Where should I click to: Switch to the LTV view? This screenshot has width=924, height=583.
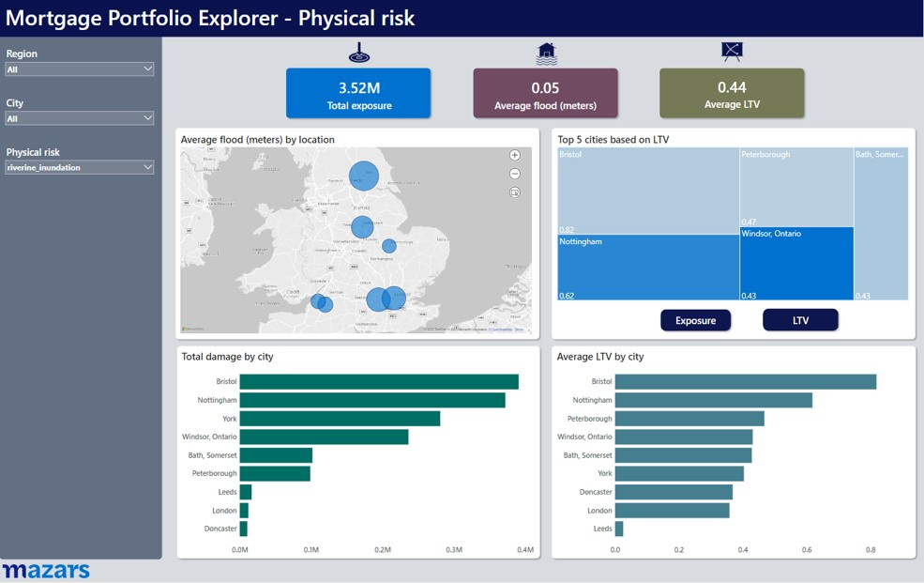(800, 320)
